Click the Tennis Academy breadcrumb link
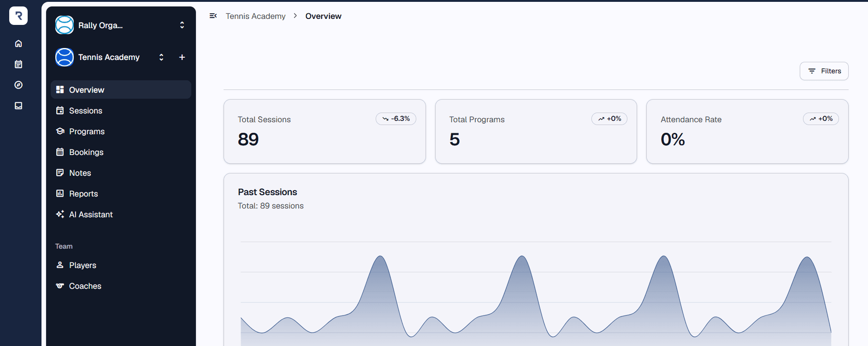This screenshot has width=868, height=346. [x=255, y=16]
